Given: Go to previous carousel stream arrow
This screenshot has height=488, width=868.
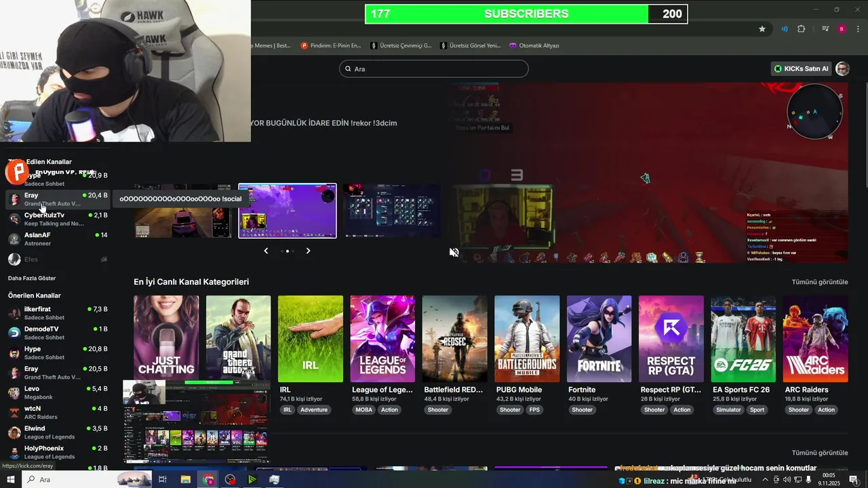Looking at the screenshot, I should point(266,251).
